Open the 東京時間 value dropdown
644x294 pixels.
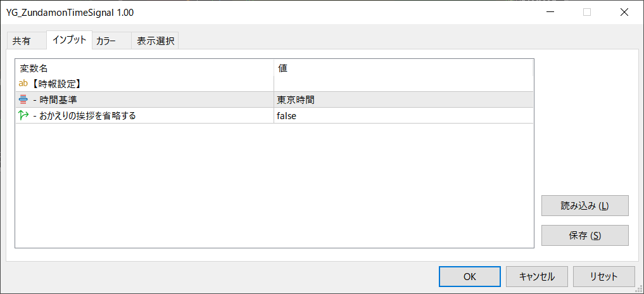point(403,99)
